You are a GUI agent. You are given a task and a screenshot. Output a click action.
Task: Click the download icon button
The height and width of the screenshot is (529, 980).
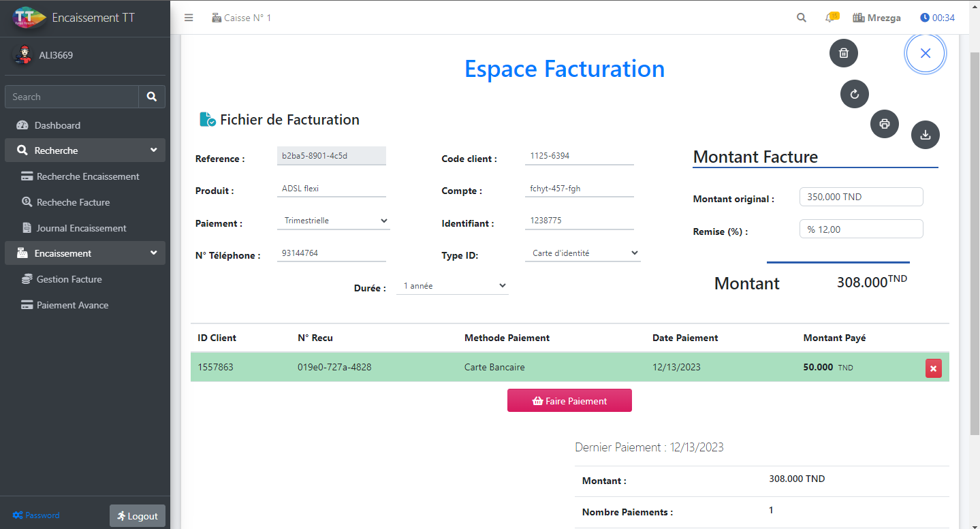pyautogui.click(x=926, y=135)
